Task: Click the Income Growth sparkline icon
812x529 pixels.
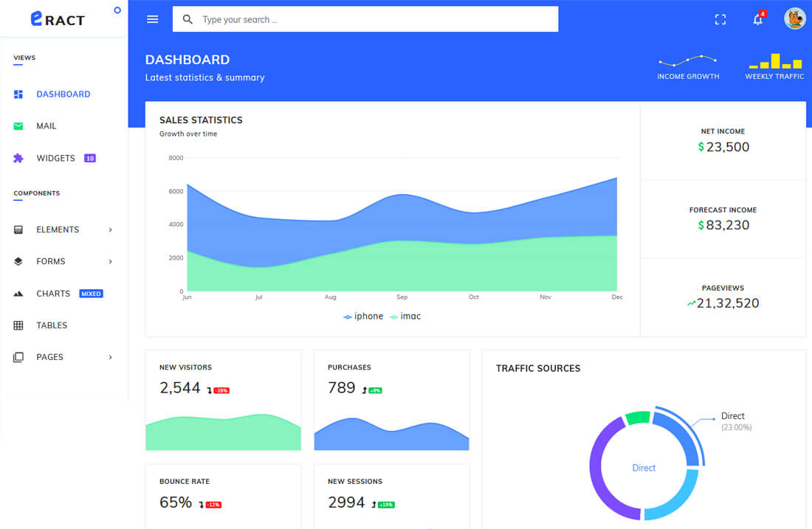Action: (687, 60)
